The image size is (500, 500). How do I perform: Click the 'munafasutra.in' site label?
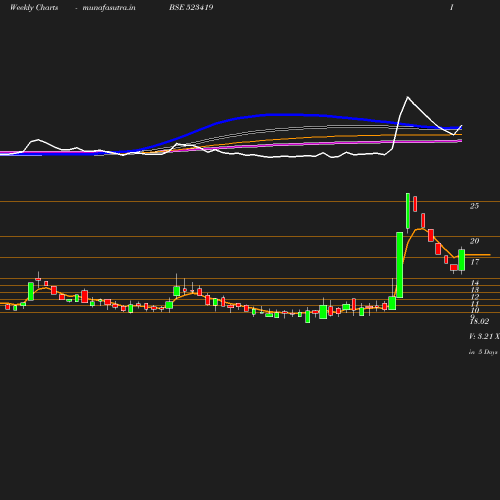click(x=109, y=8)
